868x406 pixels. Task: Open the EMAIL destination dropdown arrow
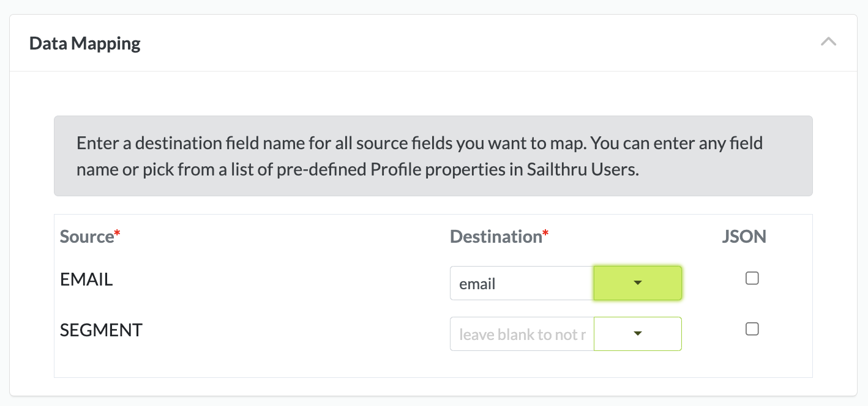(637, 283)
